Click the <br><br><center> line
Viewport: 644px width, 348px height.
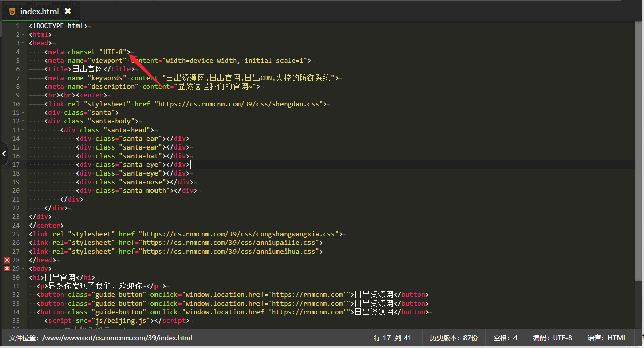(x=75, y=95)
